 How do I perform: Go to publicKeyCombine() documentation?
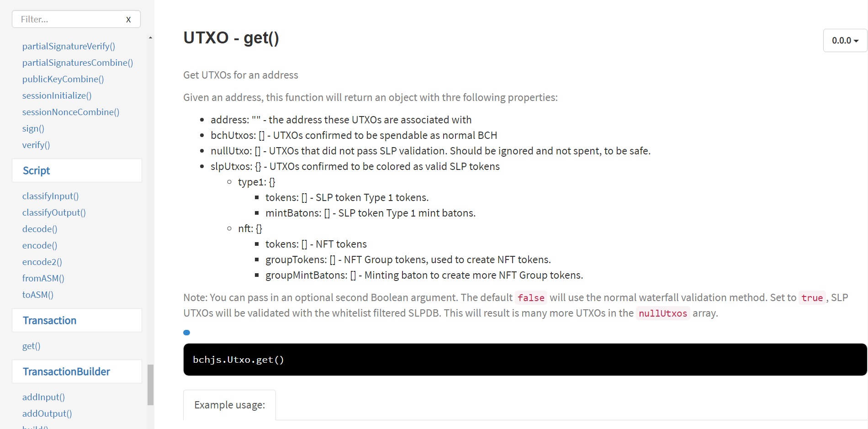point(63,79)
